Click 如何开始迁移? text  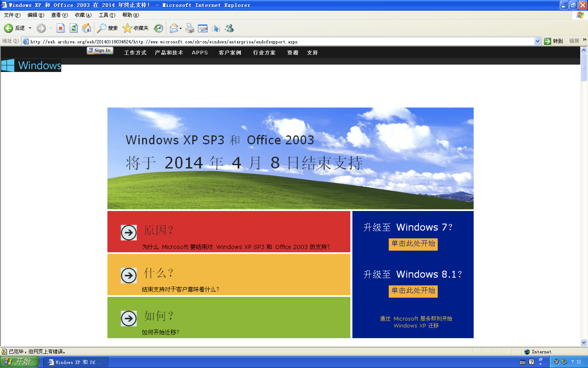161,332
